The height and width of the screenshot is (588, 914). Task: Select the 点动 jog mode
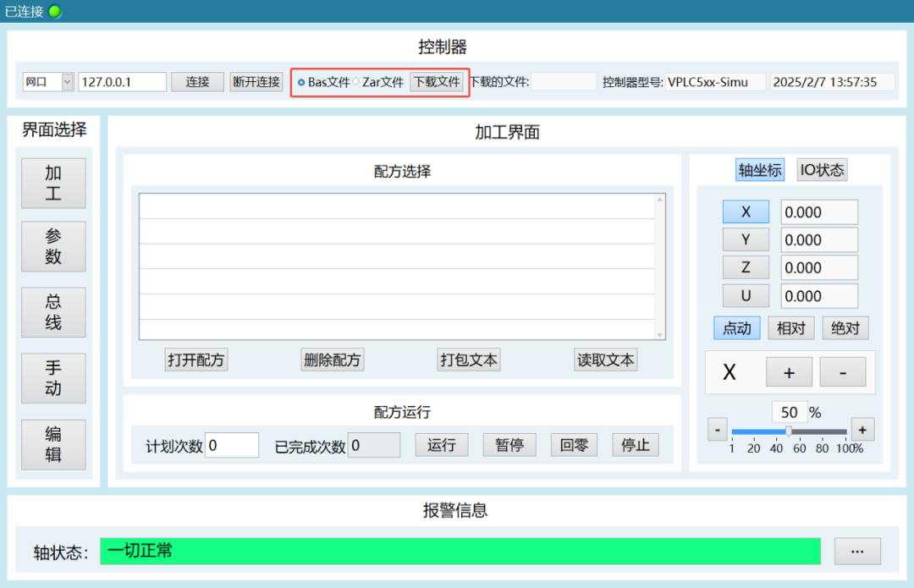coord(737,328)
